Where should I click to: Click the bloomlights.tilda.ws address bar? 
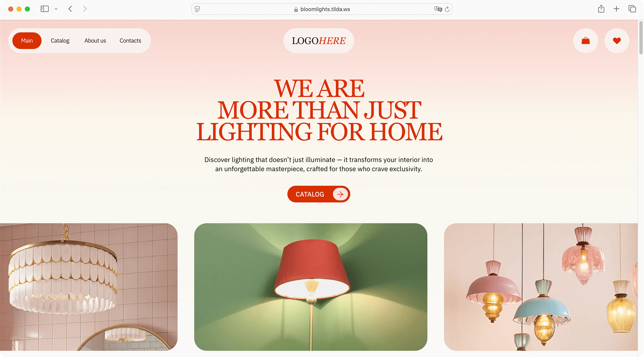click(322, 9)
